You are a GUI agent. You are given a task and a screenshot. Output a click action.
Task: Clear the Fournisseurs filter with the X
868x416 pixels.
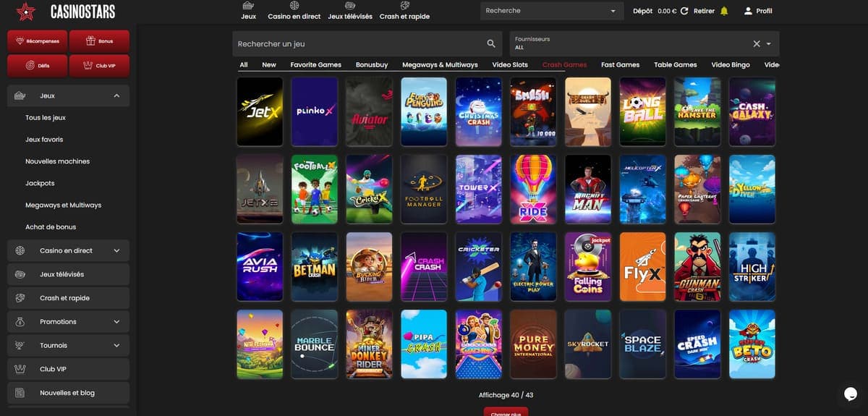757,43
